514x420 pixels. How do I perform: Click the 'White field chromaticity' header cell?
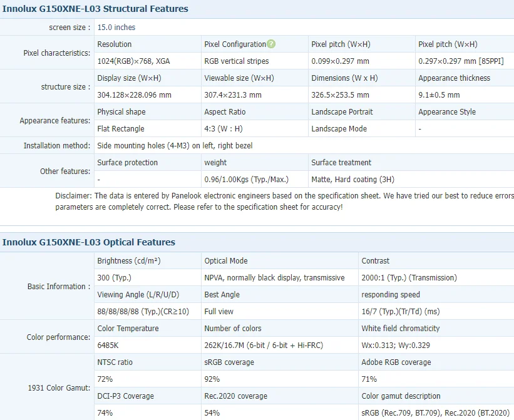coord(401,329)
